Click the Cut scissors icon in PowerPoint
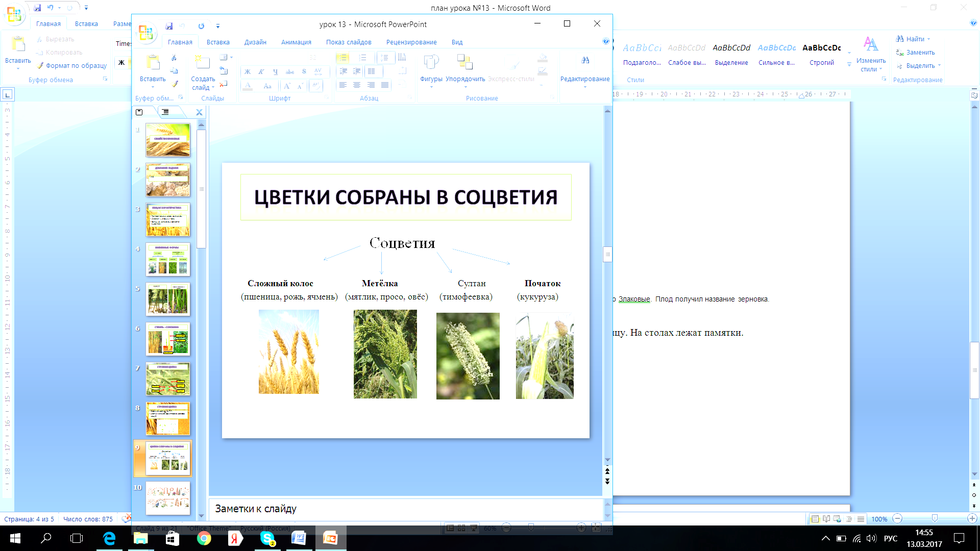The height and width of the screenshot is (551, 980). [x=174, y=58]
